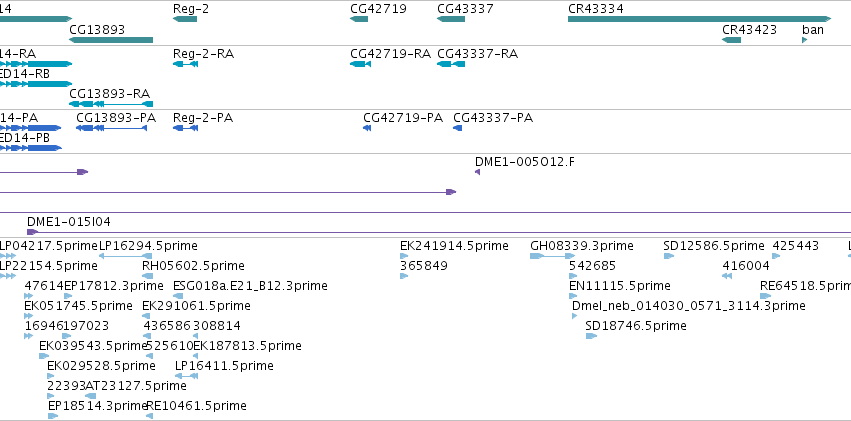The height and width of the screenshot is (421, 851).
Task: Select the LP16411.5prime EST glyph
Action: click(x=186, y=375)
